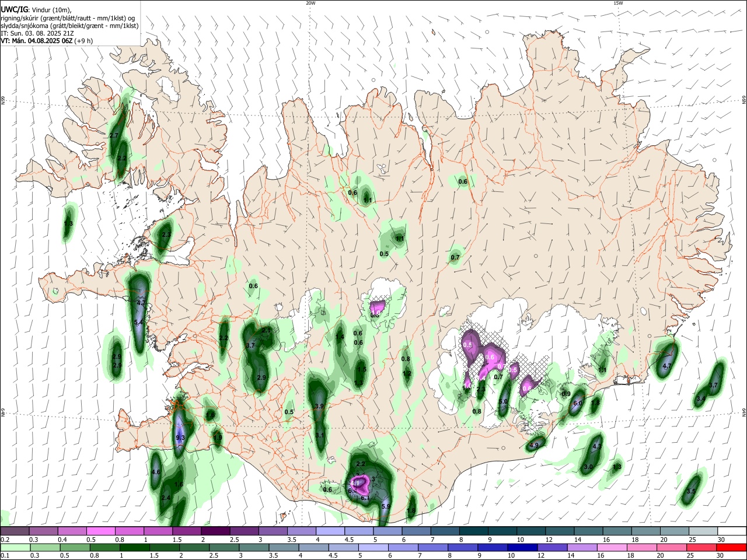Select the darkest green swatch labeled 1 in rain legend

(134, 548)
